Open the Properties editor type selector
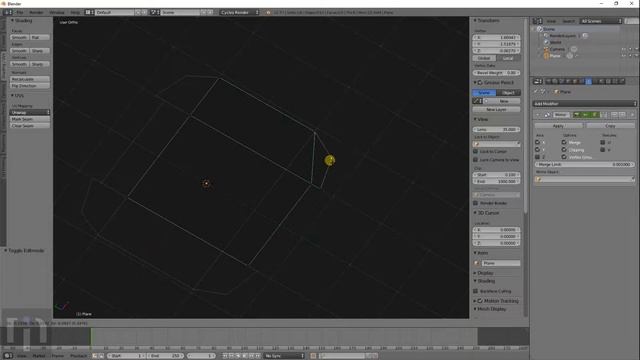Viewport: 640px width, 360px height. click(538, 81)
